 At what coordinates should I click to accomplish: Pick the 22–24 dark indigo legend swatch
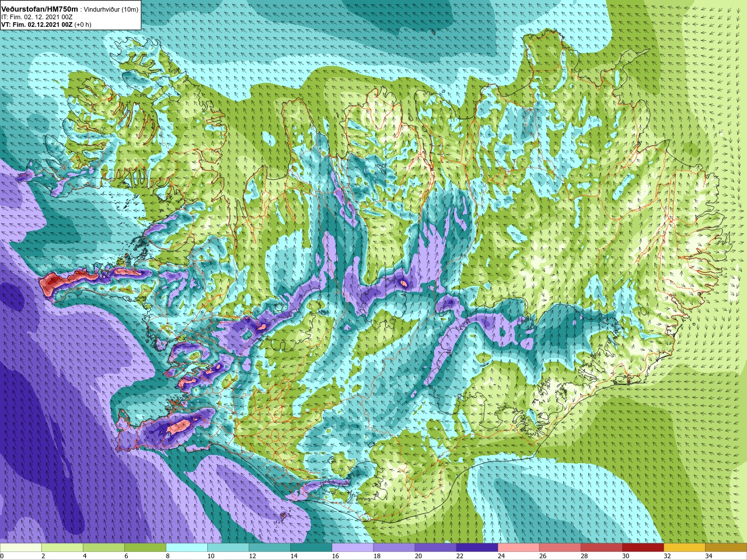coord(477,548)
